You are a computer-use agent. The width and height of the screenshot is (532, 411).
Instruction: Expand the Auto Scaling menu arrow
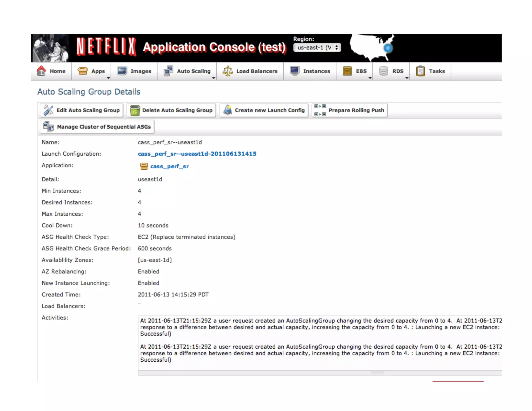coord(214,78)
